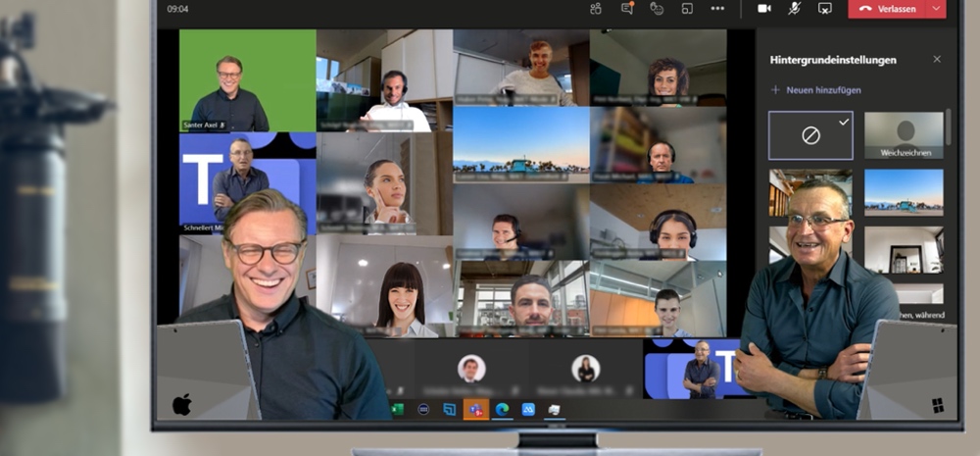The image size is (980, 456).
Task: Click Neuen hinzufügen to add background
Action: pos(816,90)
